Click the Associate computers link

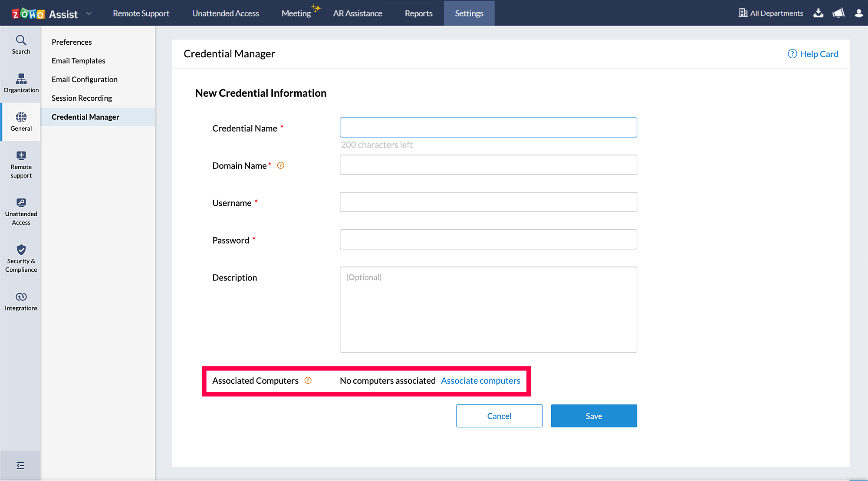(x=480, y=381)
